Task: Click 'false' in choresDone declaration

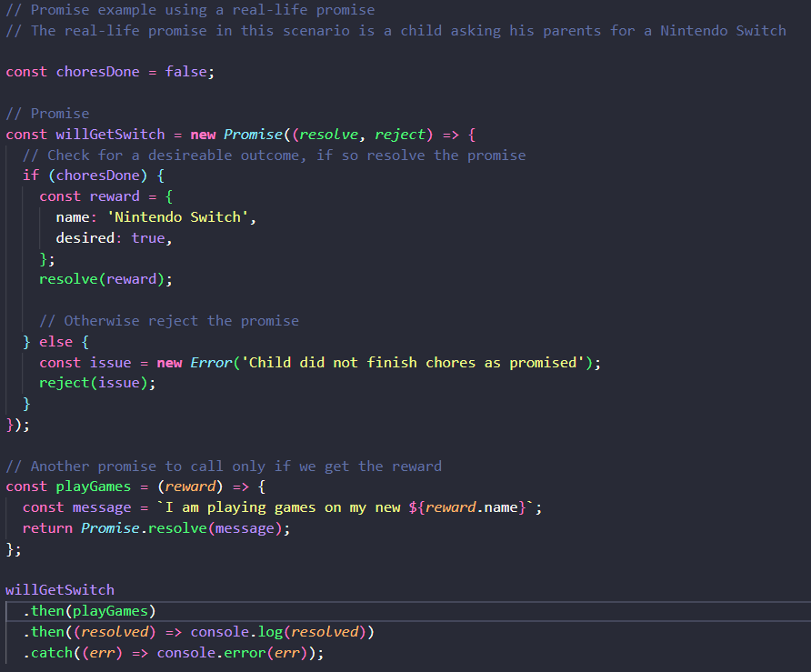Action: [x=185, y=72]
